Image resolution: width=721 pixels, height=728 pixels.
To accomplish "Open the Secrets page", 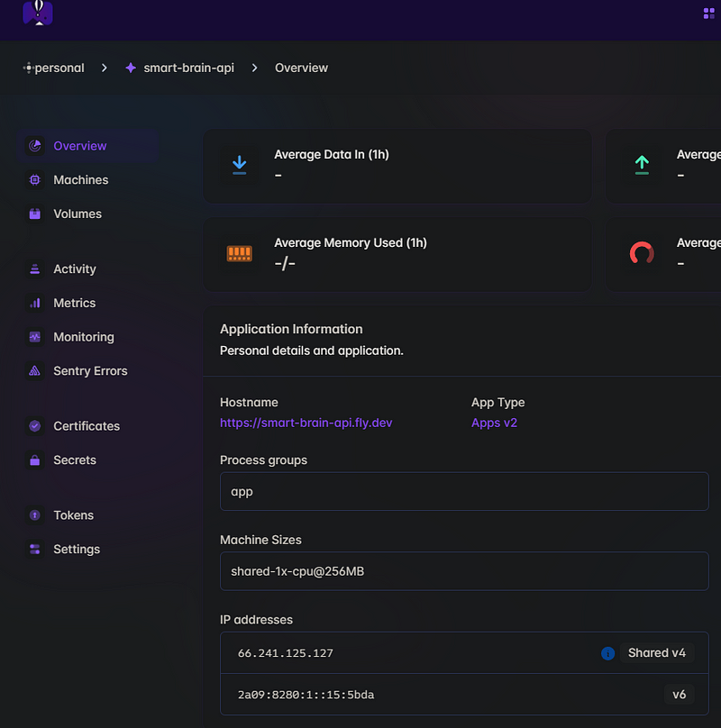I will pyautogui.click(x=88, y=460).
